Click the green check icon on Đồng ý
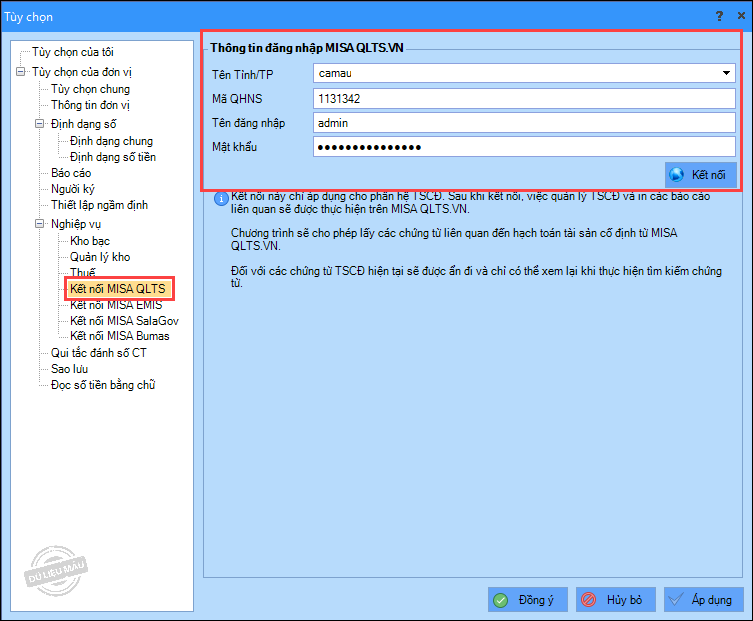753x621 pixels. coord(501,600)
